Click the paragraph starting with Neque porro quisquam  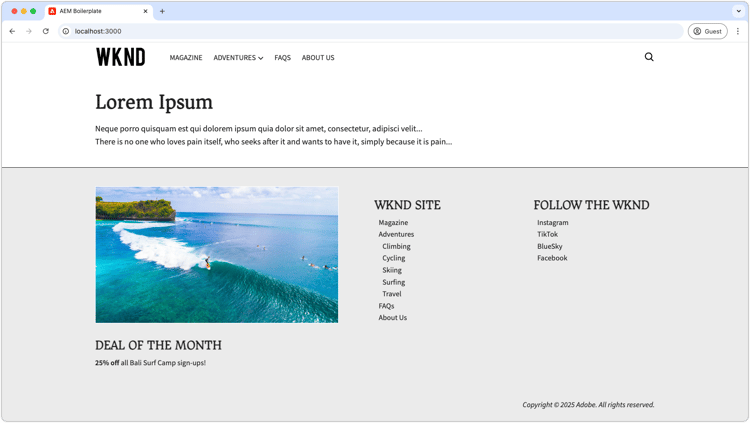258,128
